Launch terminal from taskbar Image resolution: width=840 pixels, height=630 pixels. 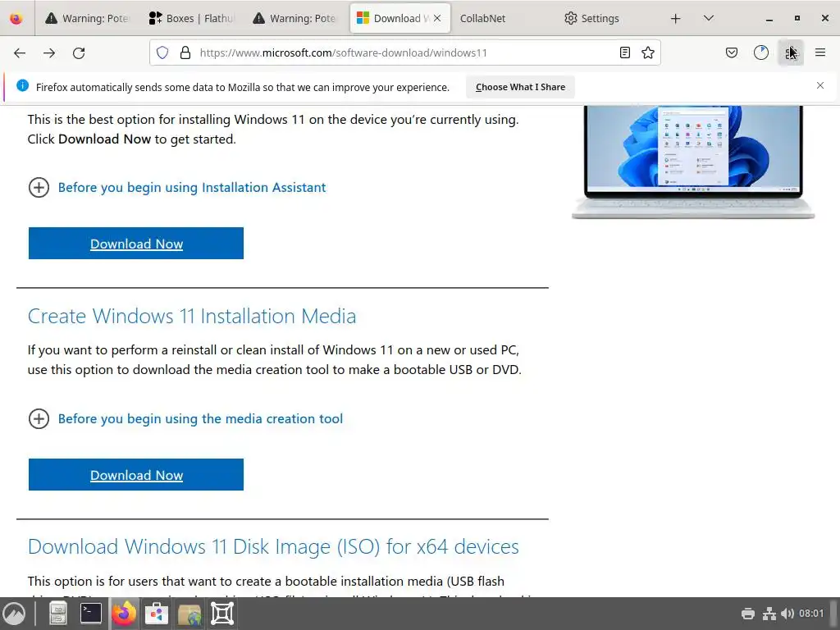(x=91, y=614)
